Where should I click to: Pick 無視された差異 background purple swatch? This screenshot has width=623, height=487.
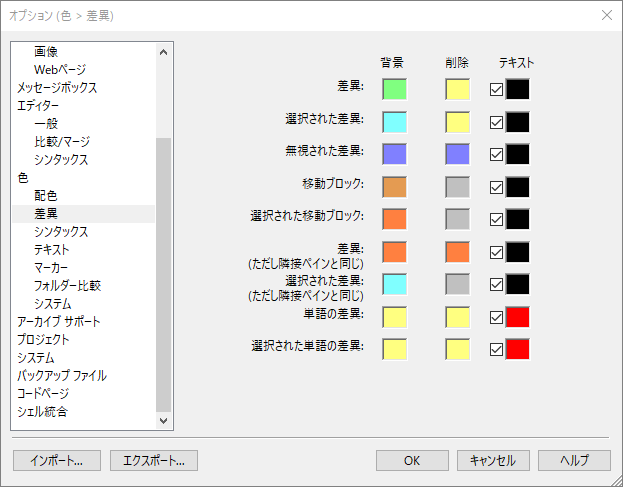click(x=395, y=154)
